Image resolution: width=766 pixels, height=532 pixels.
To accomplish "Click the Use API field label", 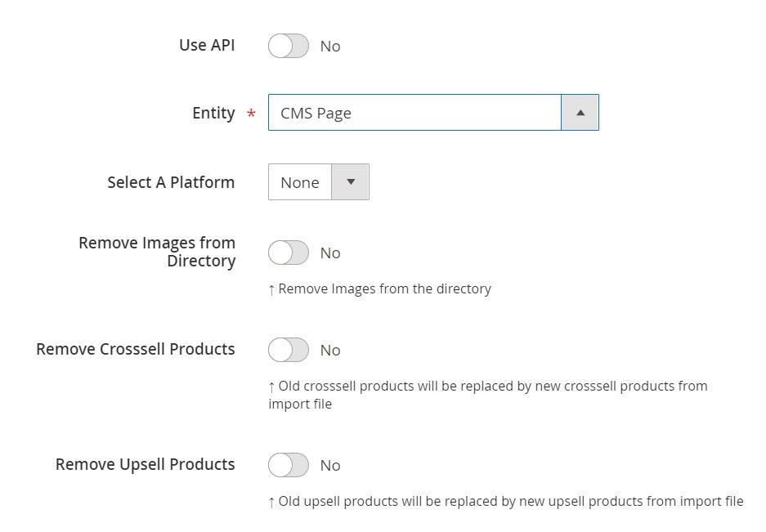I will pos(207,45).
